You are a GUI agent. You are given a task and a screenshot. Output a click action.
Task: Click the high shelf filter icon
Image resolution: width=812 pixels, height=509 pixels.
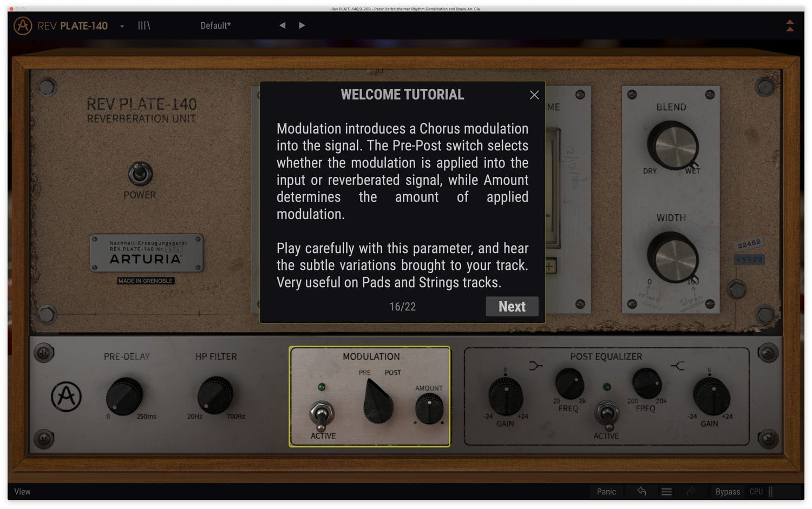(x=677, y=366)
